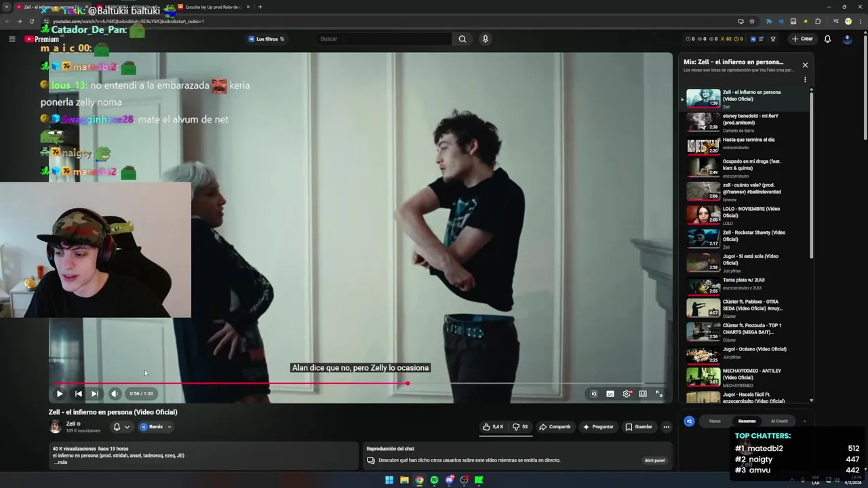This screenshot has height=488, width=868.
Task: Open subscription notification bell dropdown
Action: [x=121, y=427]
